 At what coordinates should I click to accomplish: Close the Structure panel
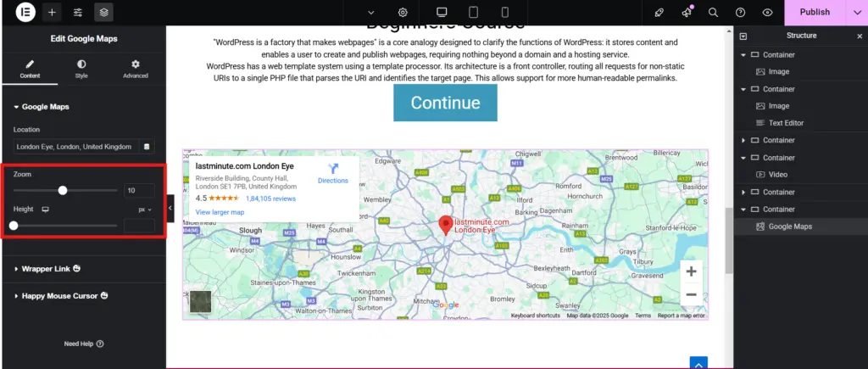[x=860, y=36]
